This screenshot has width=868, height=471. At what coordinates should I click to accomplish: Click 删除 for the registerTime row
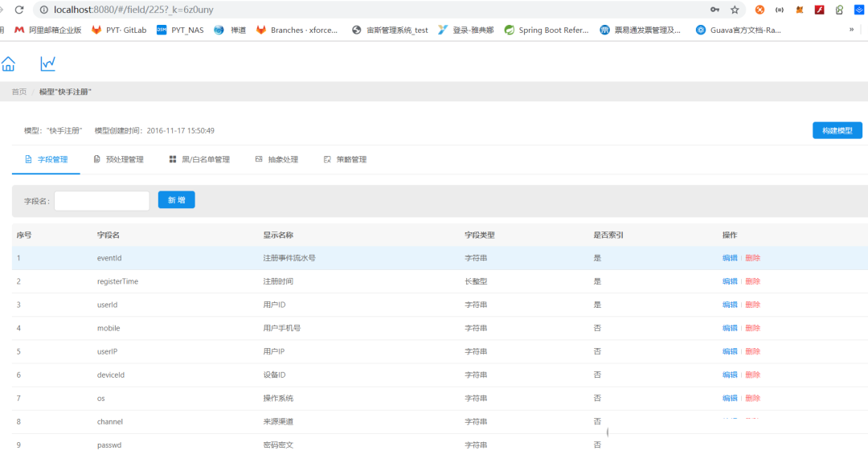(x=753, y=281)
